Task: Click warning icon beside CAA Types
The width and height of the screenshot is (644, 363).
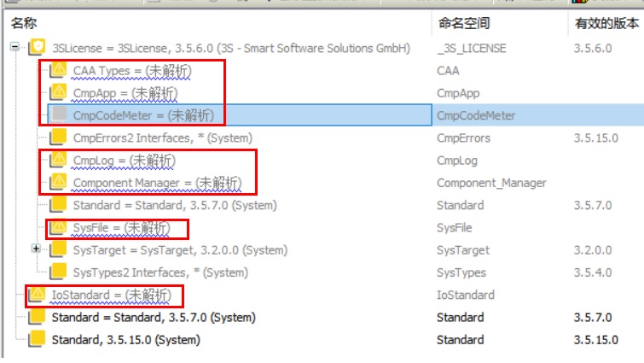Action: [59, 70]
